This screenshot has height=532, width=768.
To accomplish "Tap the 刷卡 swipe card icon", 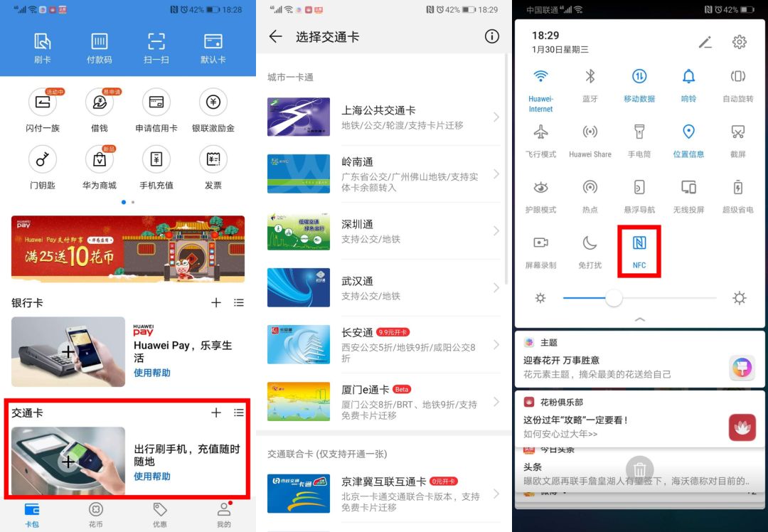I will pyautogui.click(x=43, y=42).
